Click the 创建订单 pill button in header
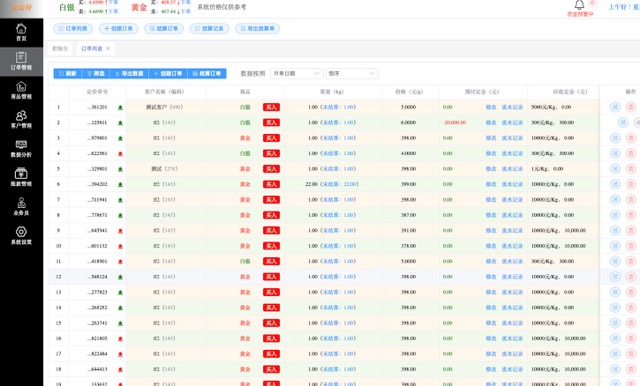Screen dimensions: 640x386 [x=118, y=29]
